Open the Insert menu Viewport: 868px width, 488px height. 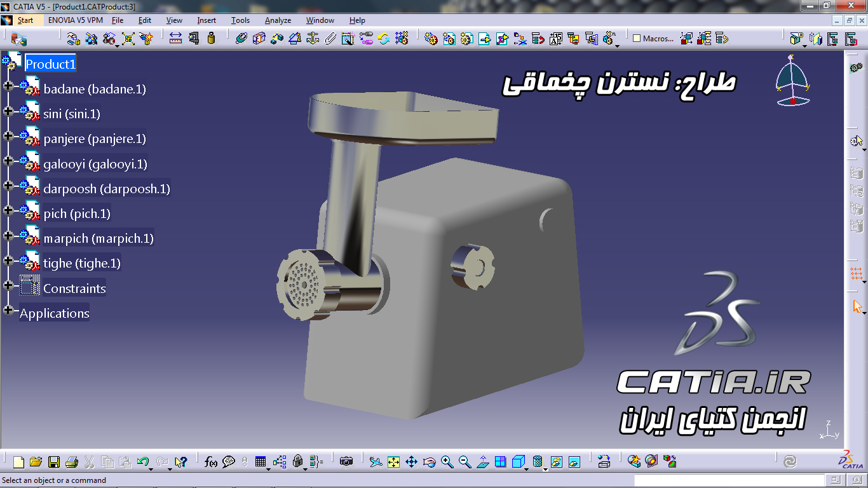click(207, 20)
